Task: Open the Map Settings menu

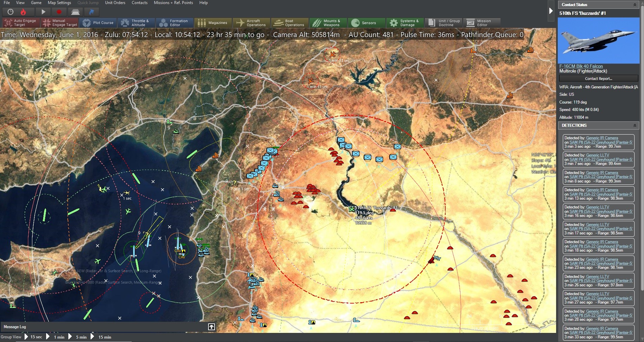Action: coord(59,3)
